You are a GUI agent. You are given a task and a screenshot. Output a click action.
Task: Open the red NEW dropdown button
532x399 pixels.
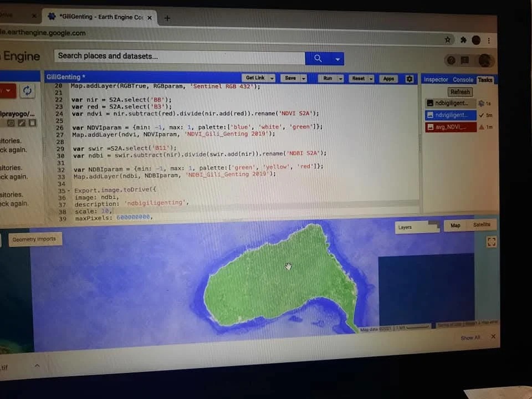(x=7, y=90)
